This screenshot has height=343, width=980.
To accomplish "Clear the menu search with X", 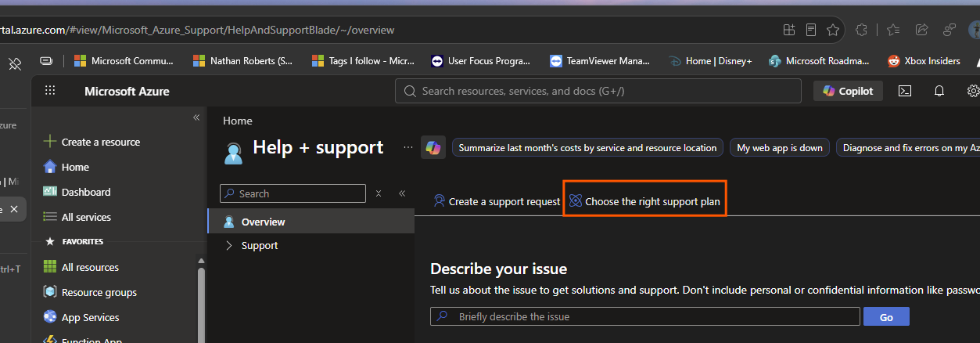I will point(379,193).
